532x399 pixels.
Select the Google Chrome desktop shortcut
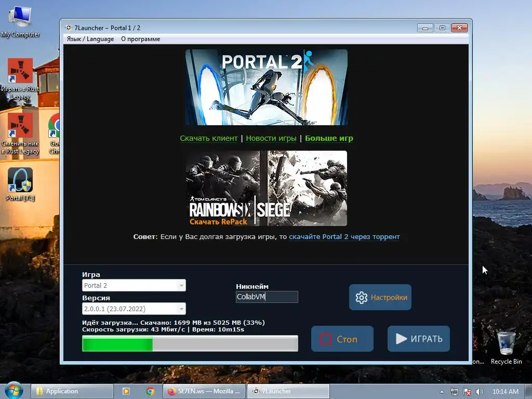coord(54,134)
